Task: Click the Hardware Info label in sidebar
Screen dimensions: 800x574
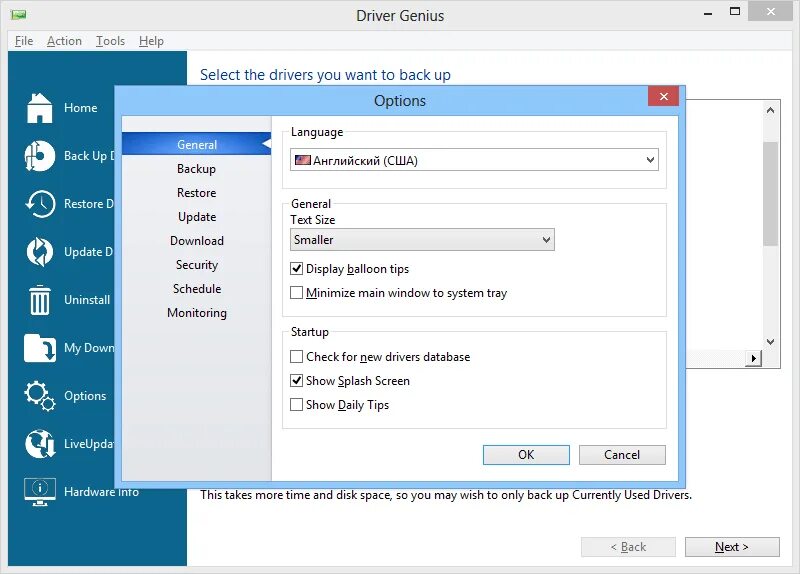Action: pyautogui.click(x=101, y=492)
